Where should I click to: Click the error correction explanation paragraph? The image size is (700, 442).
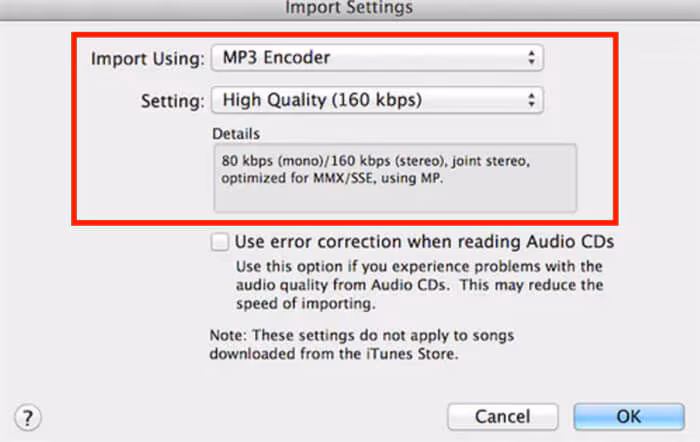coord(419,285)
